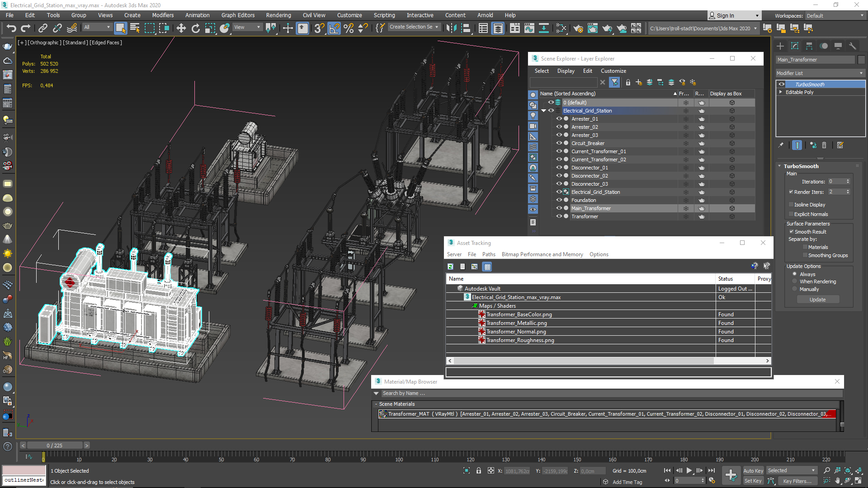Open the Modifier List dropdown

pyautogui.click(x=820, y=73)
